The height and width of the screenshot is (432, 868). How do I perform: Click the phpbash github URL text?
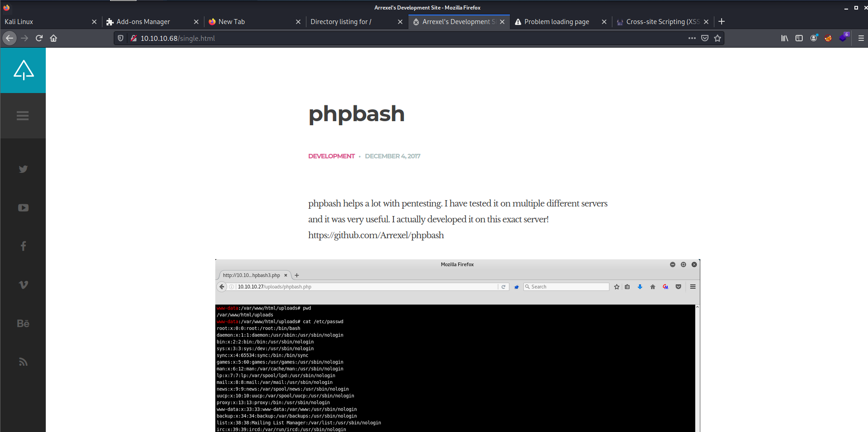[x=376, y=235]
